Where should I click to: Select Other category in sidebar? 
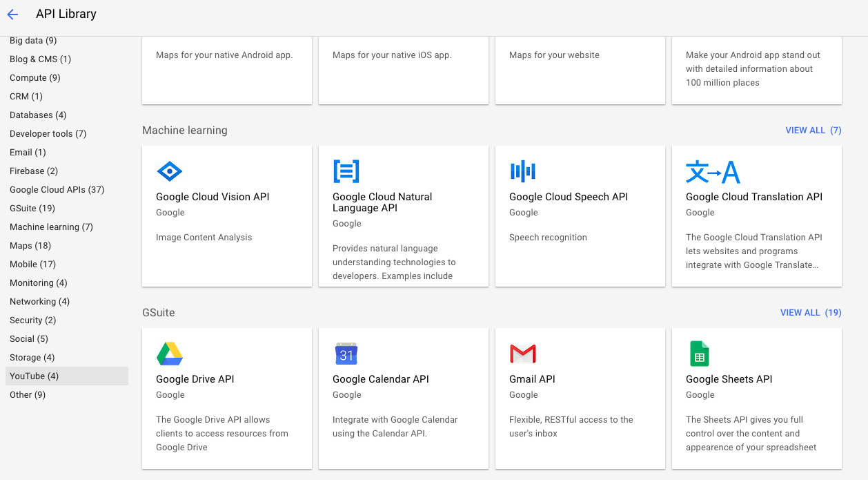(x=28, y=395)
